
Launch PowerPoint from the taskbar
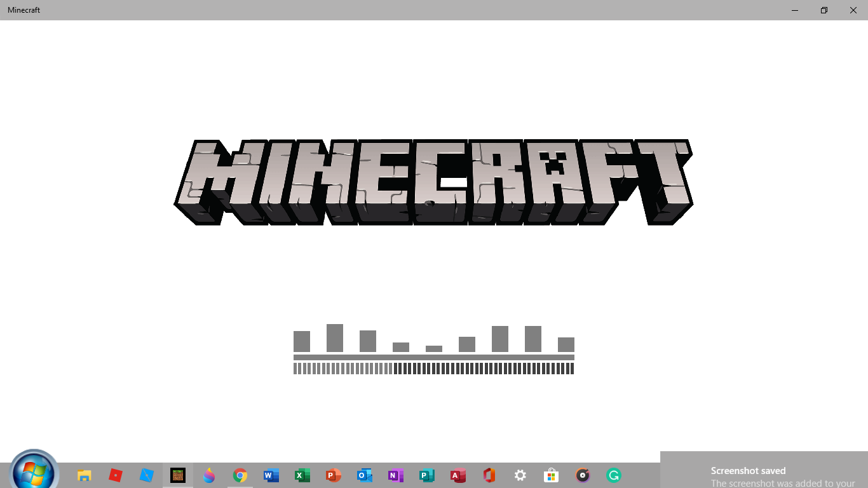pos(334,475)
